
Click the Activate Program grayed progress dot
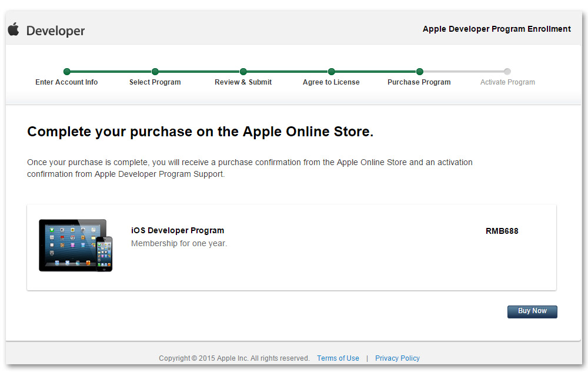click(507, 71)
